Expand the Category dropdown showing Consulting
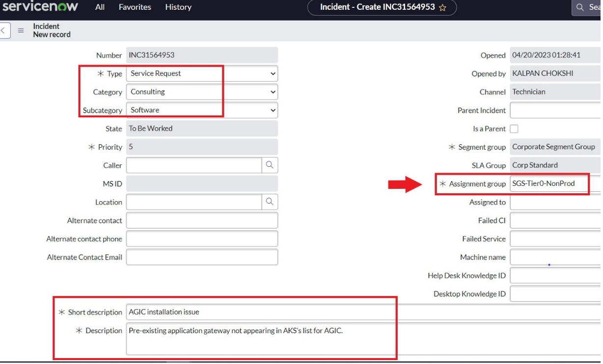 (x=202, y=92)
